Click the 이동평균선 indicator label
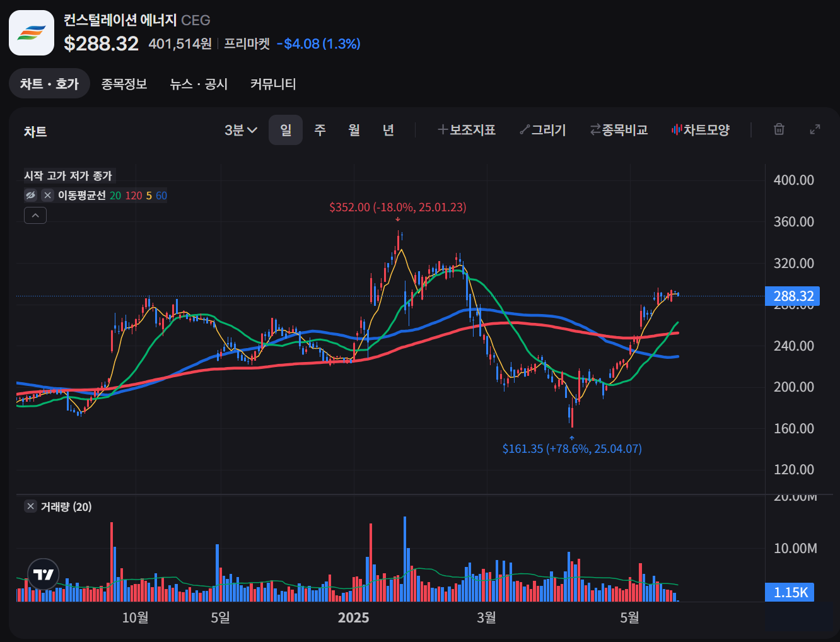 click(x=82, y=196)
